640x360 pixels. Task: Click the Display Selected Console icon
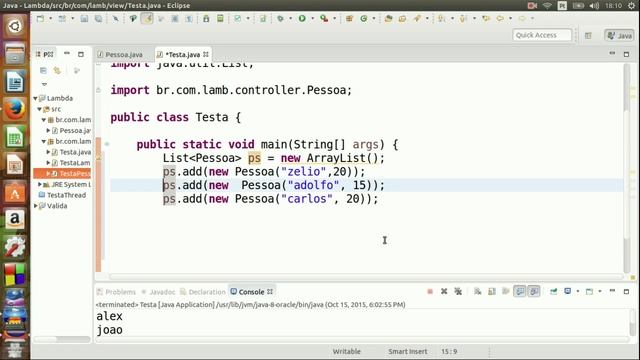click(x=568, y=291)
